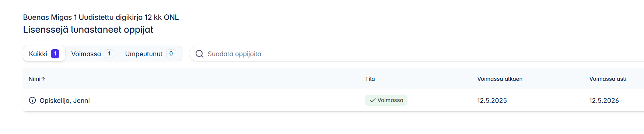Viewport: 644px width, 134px height.
Task: Click the Tila column header
Action: tap(370, 79)
